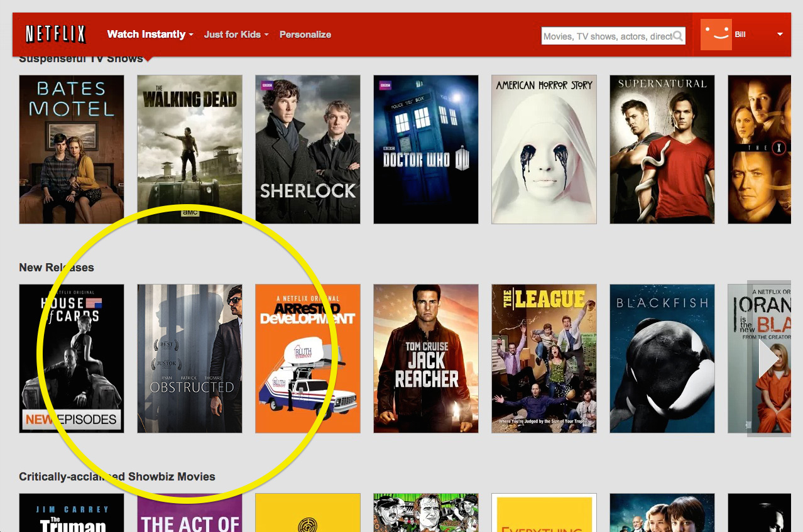The image size is (803, 532).
Task: Open the Personalize page
Action: tap(305, 35)
